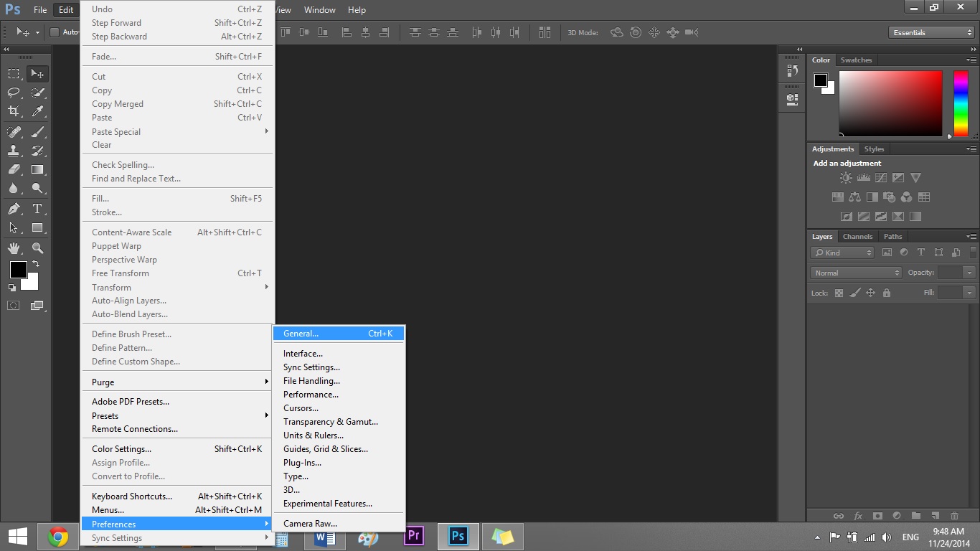Viewport: 980px width, 551px height.
Task: Select the Rectangle shape tool
Action: point(37,228)
